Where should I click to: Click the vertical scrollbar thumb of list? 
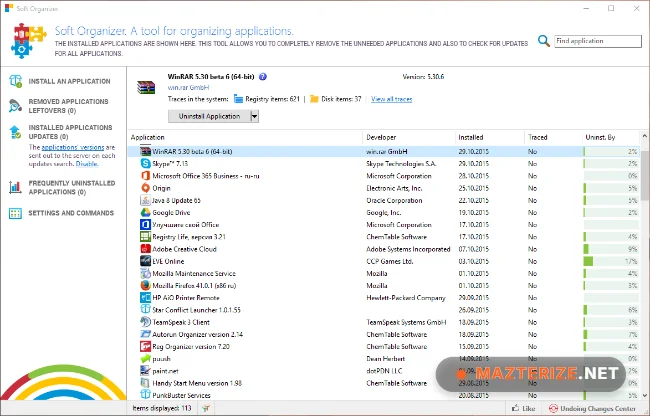tap(645, 176)
